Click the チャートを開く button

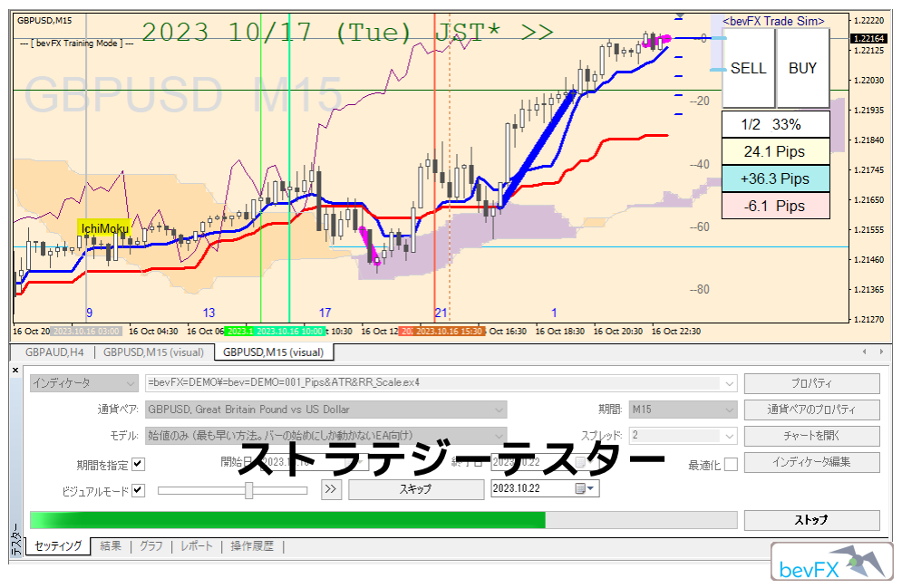click(x=811, y=436)
